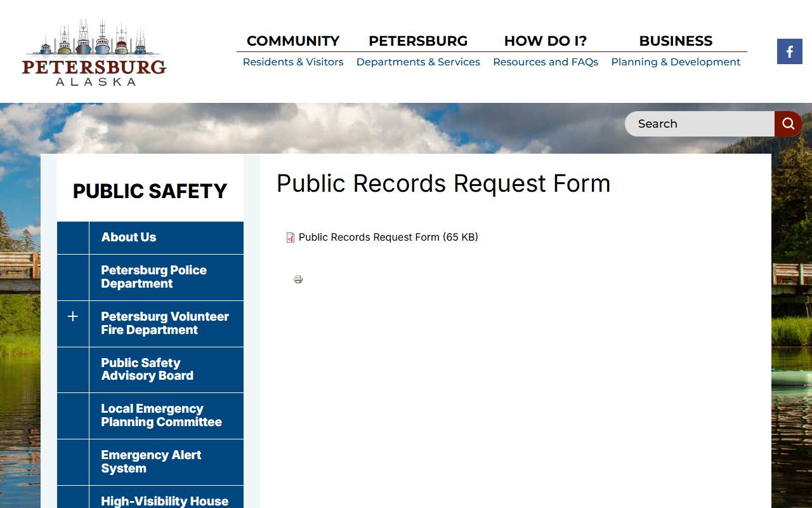Open the Petersburg departments menu
812x508 pixels.
(x=418, y=51)
